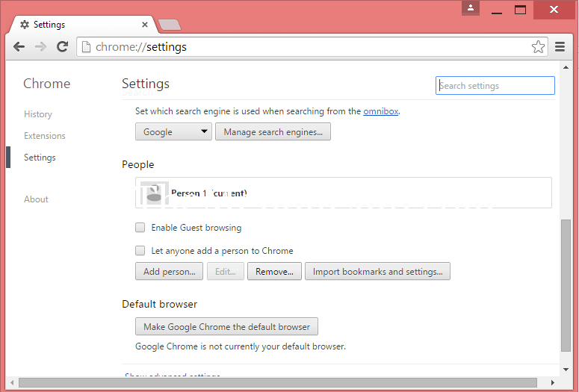Click the Person 1 avatar icon
Viewport: 579px width, 392px height.
[x=154, y=193]
